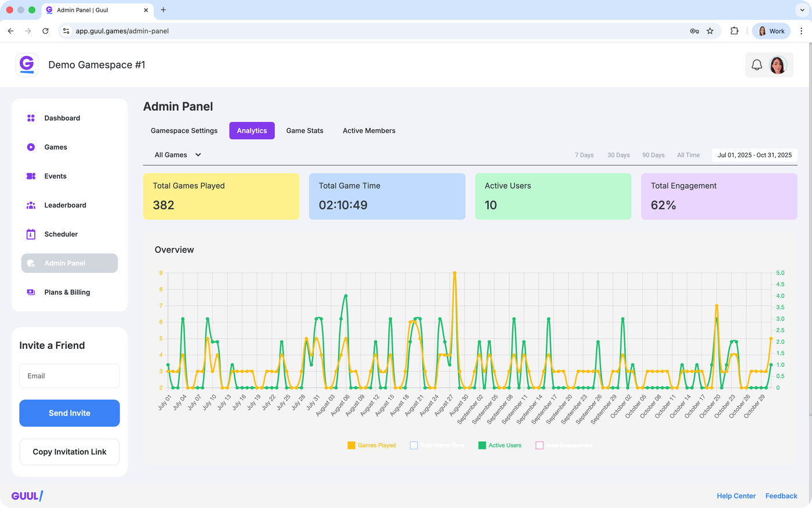The width and height of the screenshot is (812, 508).
Task: Open notifications with the bell icon
Action: pyautogui.click(x=756, y=65)
